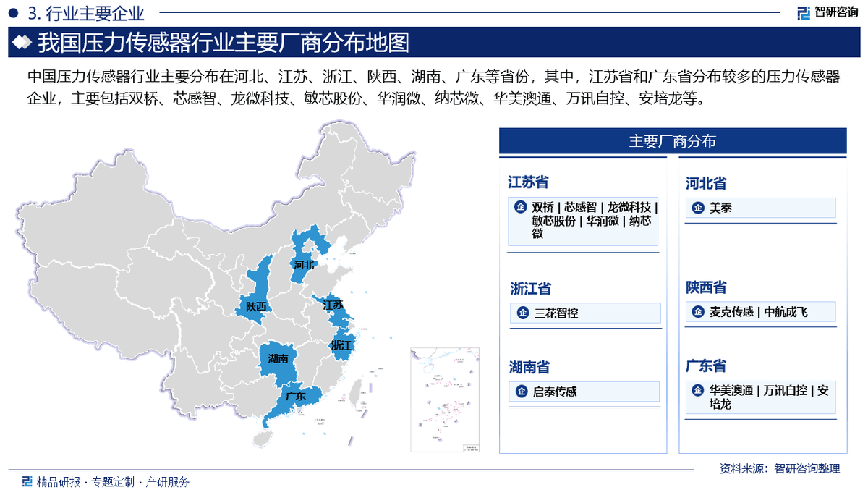Click the enterprise icon next to 麦克传感
This screenshot has height=490, width=868.
coord(698,313)
